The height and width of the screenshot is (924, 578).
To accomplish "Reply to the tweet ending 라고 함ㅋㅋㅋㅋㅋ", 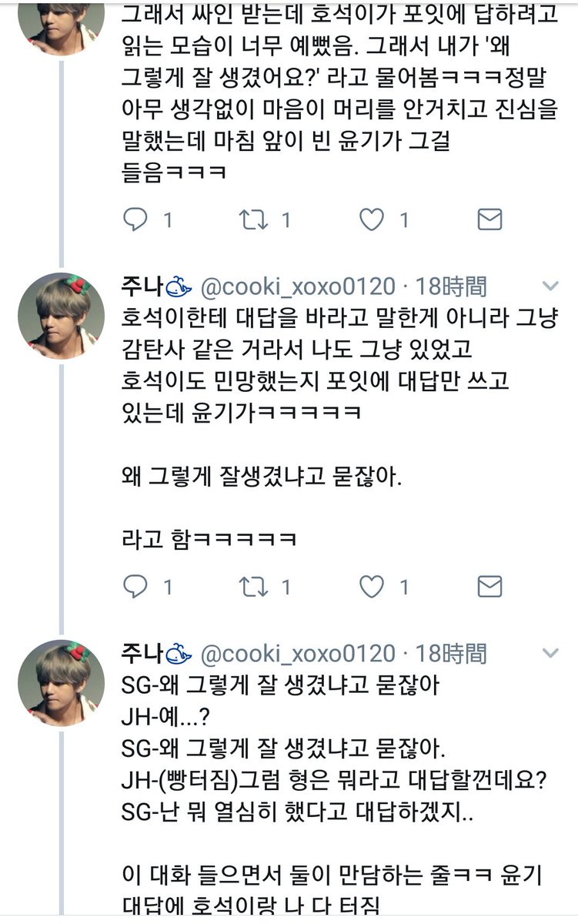I will tap(135, 588).
